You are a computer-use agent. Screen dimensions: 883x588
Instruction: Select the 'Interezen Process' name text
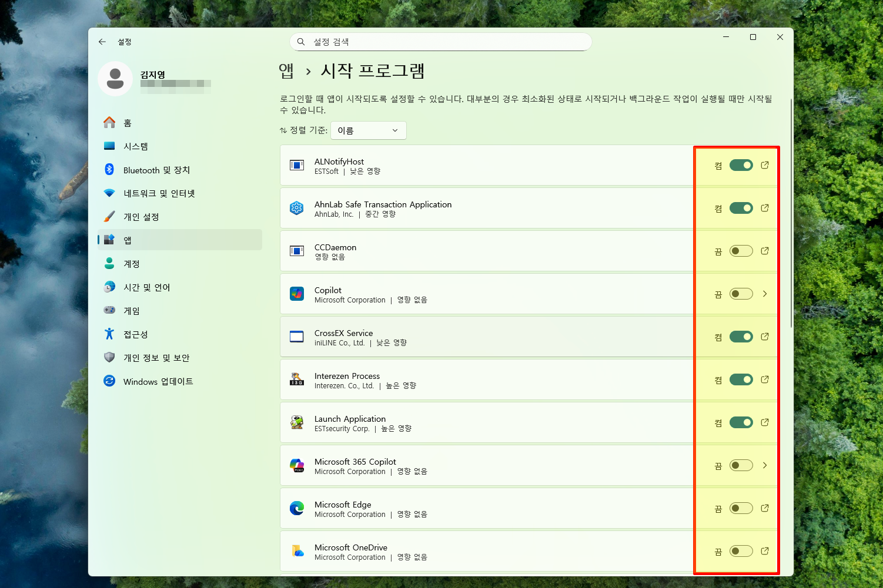tap(347, 376)
